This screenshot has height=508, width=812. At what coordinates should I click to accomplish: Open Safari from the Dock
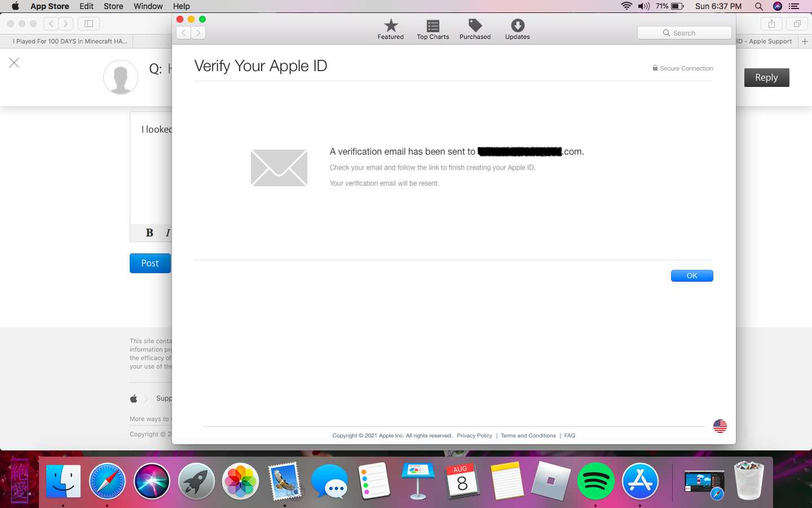pos(107,481)
